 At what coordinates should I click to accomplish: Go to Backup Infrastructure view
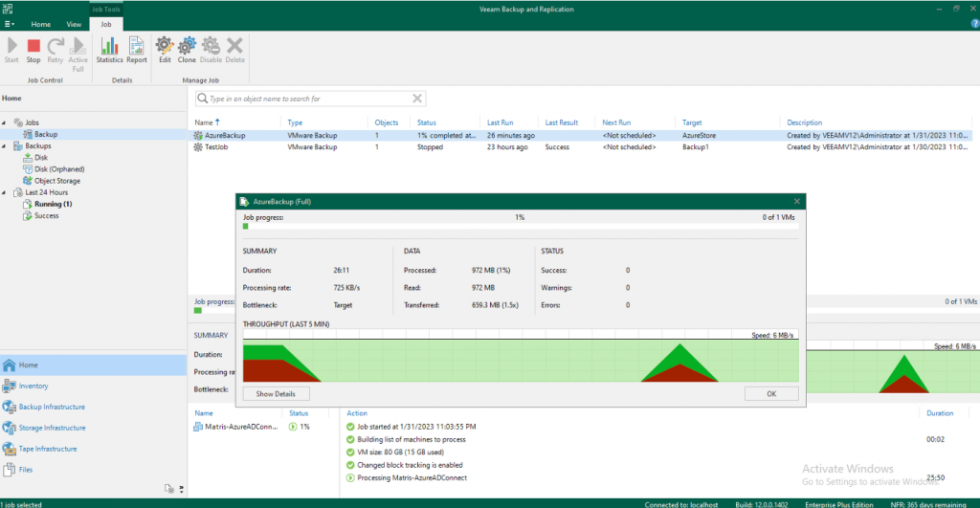point(52,408)
